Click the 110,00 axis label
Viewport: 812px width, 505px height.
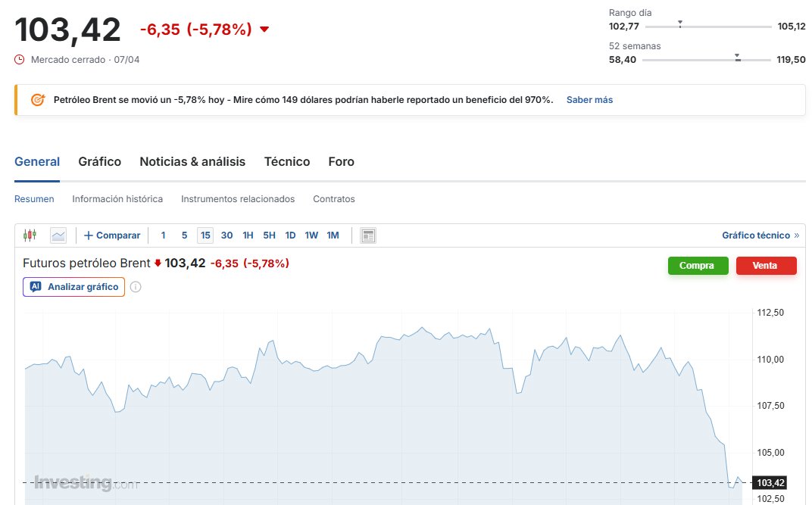coord(770,359)
